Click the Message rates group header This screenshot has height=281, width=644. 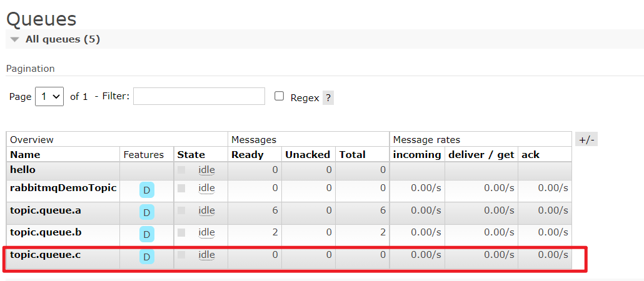(426, 139)
